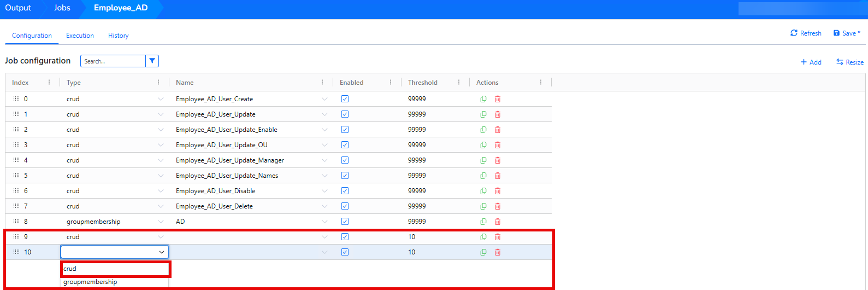Switch to the Configuration tab
This screenshot has width=868, height=290.
[x=32, y=36]
